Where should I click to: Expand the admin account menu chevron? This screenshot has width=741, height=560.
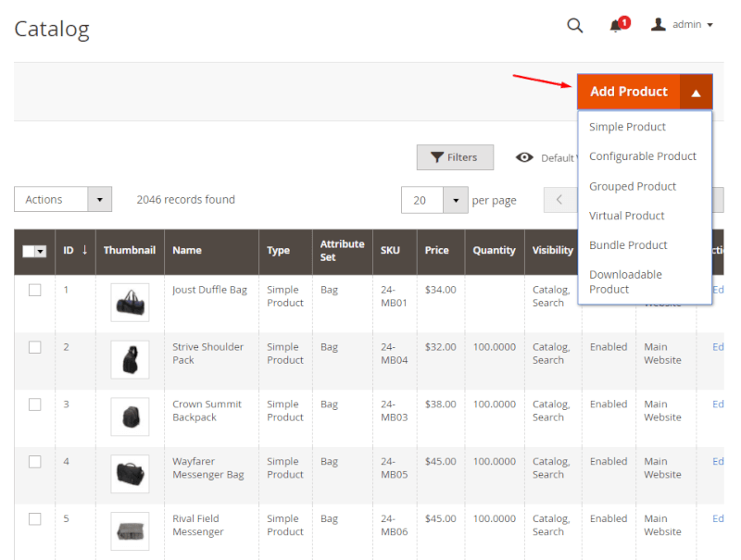[x=708, y=25]
